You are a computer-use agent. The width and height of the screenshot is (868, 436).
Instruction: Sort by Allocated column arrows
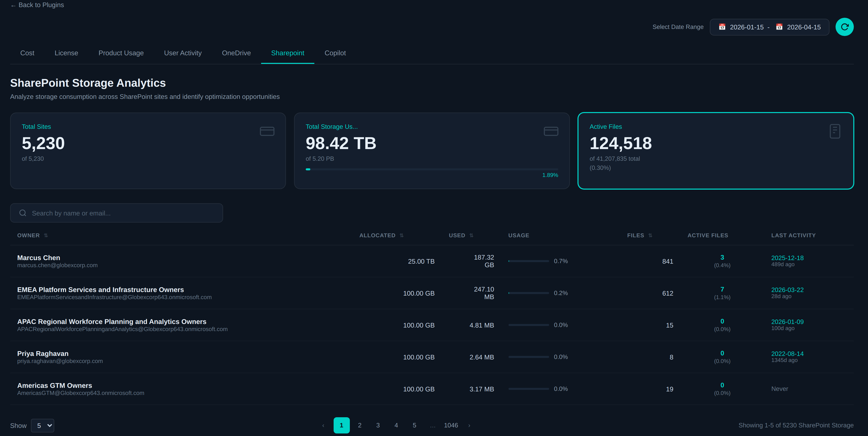pyautogui.click(x=402, y=235)
